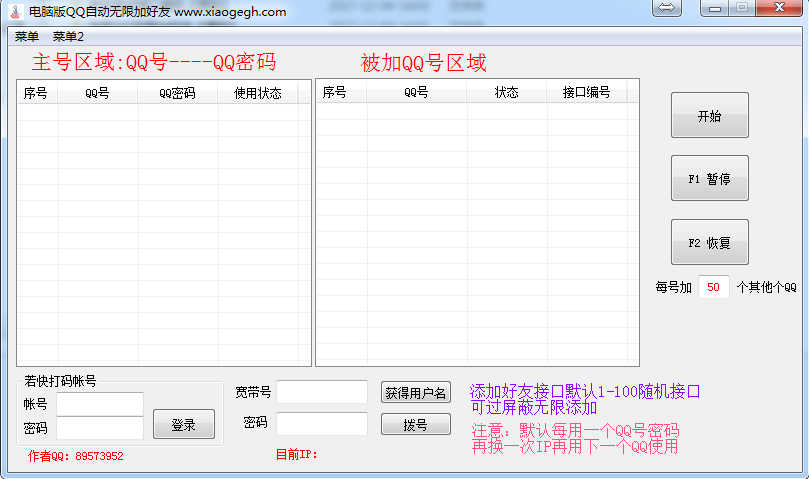Select the 状态 column header
The width and height of the screenshot is (809, 479).
[x=507, y=92]
